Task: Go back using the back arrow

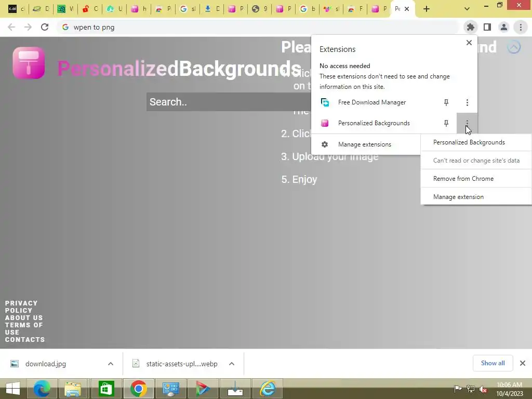Action: [11, 27]
